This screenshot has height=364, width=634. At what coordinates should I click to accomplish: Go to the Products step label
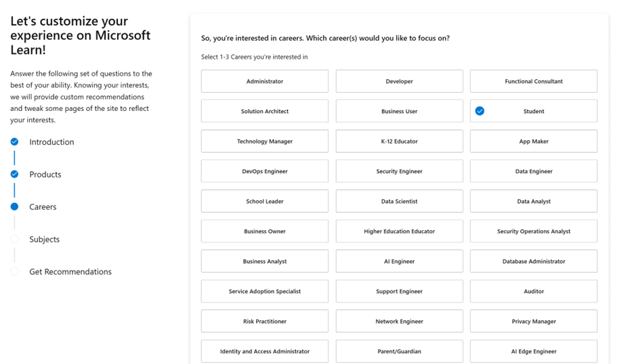point(45,175)
